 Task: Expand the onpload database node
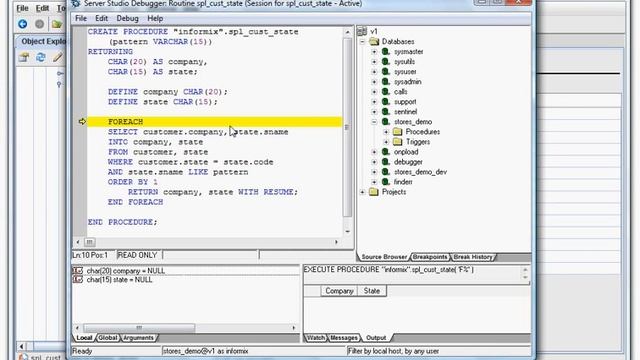374,152
